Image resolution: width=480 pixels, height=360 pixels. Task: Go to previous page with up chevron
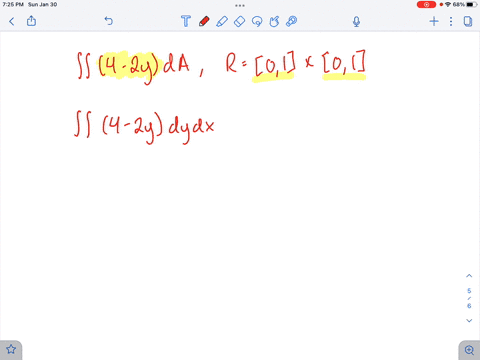point(469,276)
